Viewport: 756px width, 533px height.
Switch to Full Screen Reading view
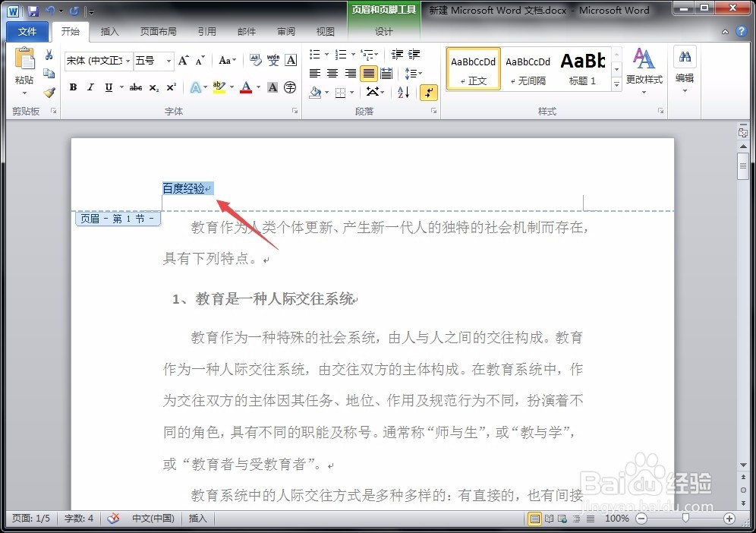pyautogui.click(x=549, y=519)
